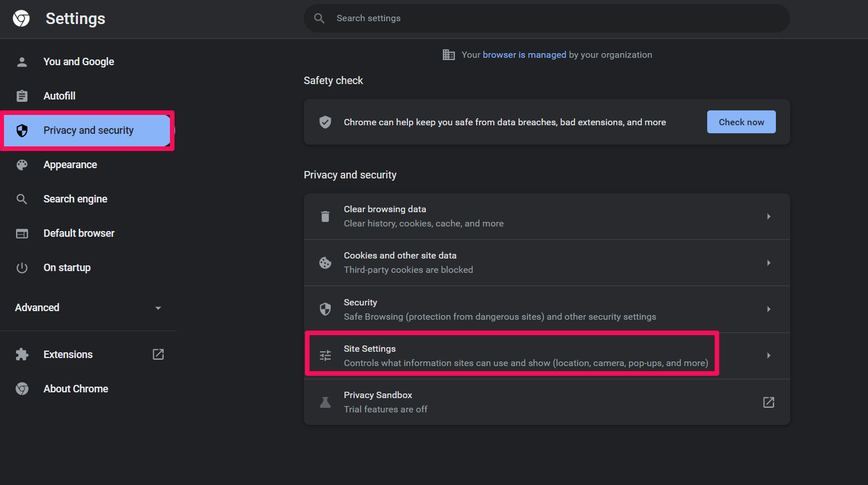Click the magnifier icon in search settings
The image size is (868, 485).
pos(319,18)
